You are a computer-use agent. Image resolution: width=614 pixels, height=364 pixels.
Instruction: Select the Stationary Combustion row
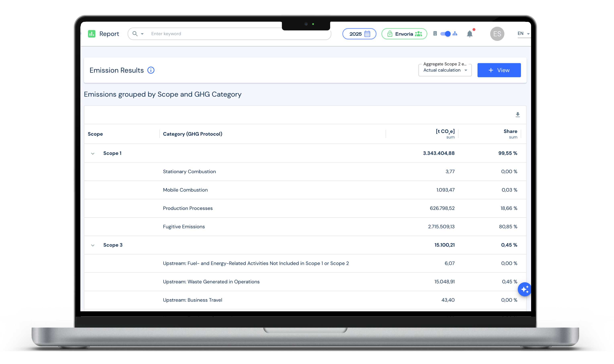point(305,172)
